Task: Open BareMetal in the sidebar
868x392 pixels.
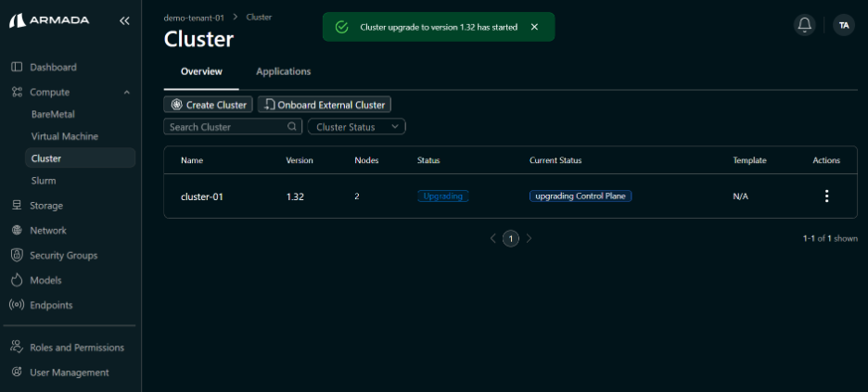Action: tap(53, 114)
